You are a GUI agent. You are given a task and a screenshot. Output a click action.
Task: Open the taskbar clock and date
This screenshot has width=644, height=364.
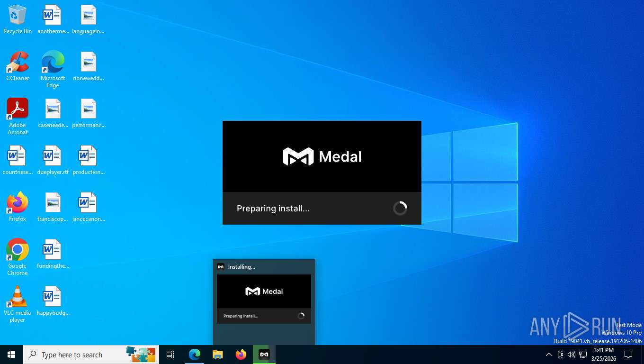pos(604,354)
